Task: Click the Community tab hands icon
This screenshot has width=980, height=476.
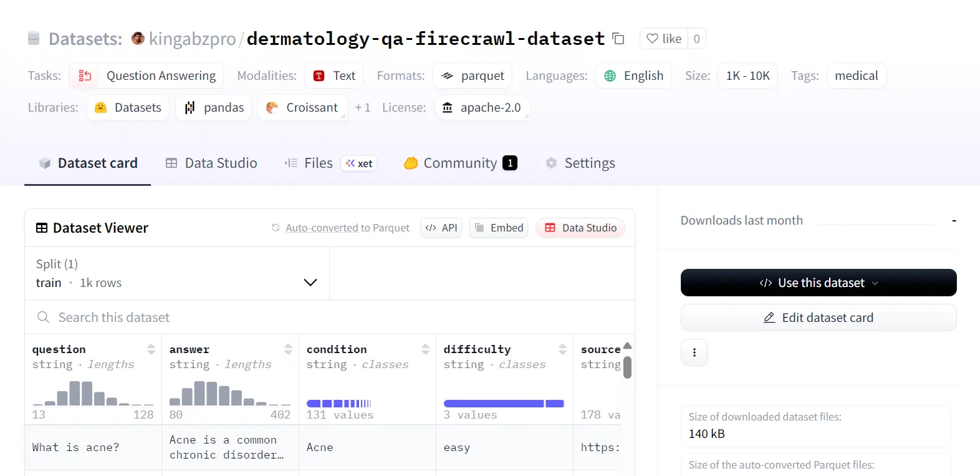Action: coord(411,163)
